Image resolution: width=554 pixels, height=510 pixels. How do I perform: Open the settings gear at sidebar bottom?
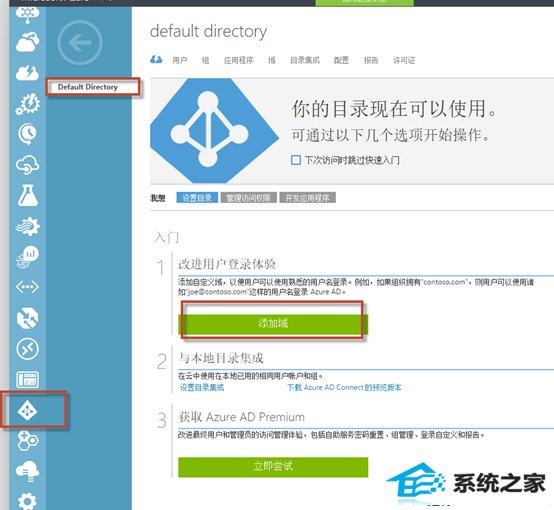point(28,501)
